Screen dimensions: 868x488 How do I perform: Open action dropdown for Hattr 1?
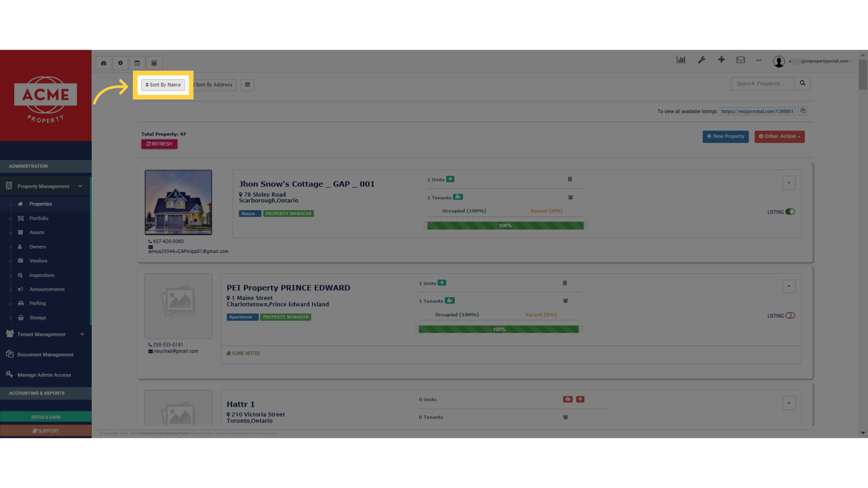[789, 403]
